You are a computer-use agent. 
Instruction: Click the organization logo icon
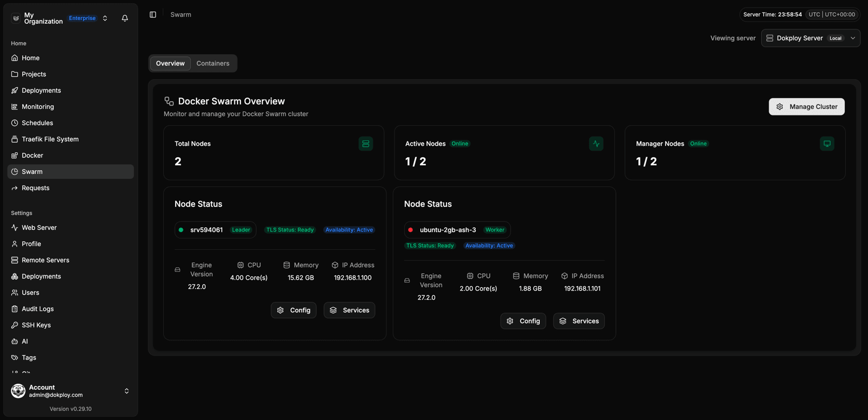tap(16, 18)
